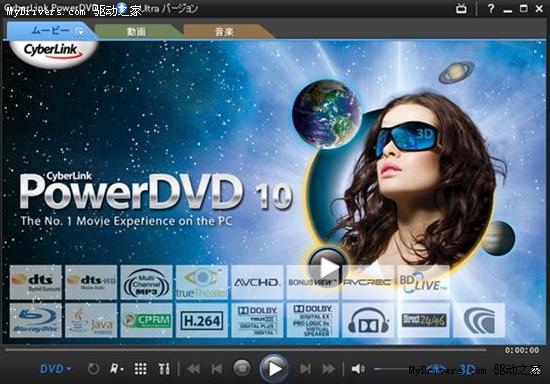
Task: Open the DVD source dropdown
Action: click(x=55, y=369)
